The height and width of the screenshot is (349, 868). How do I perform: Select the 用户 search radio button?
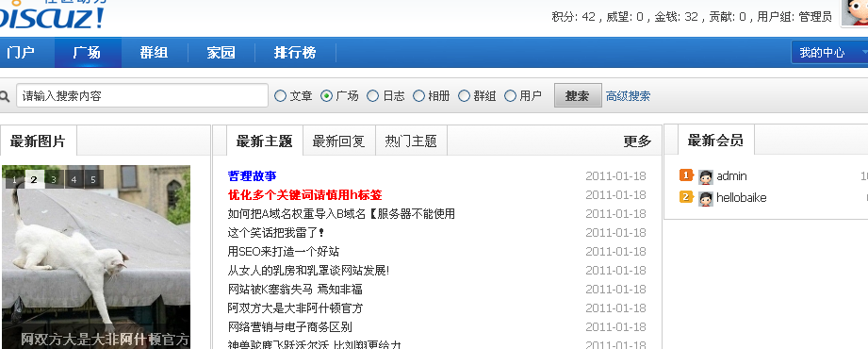pyautogui.click(x=511, y=96)
